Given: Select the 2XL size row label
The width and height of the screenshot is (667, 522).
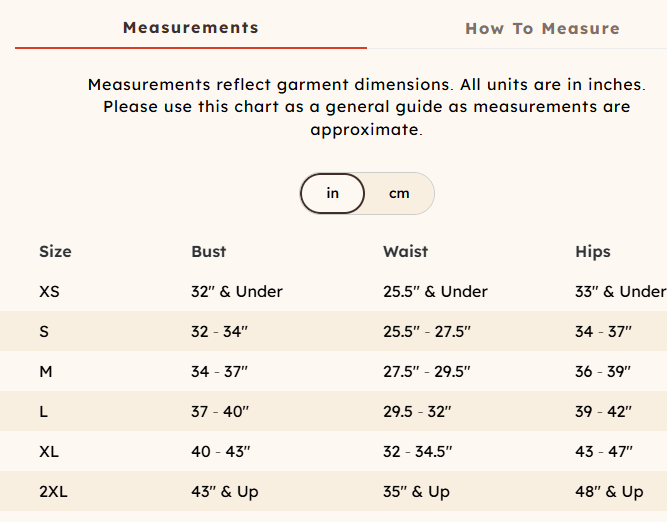Looking at the screenshot, I should coord(53,492).
